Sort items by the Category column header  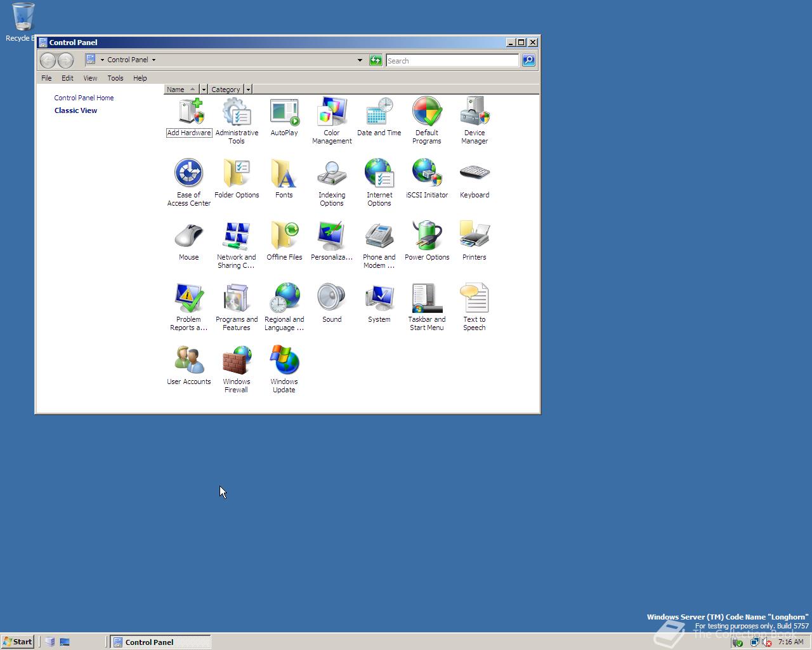tap(226, 90)
